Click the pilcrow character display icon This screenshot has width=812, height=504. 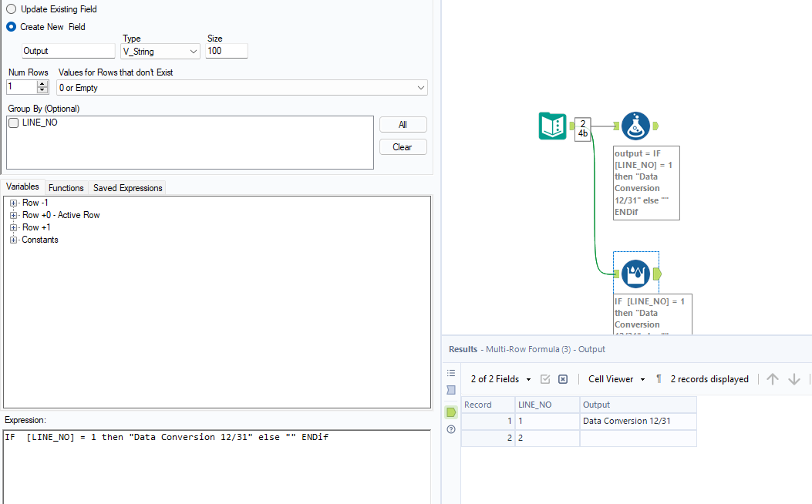coord(658,378)
